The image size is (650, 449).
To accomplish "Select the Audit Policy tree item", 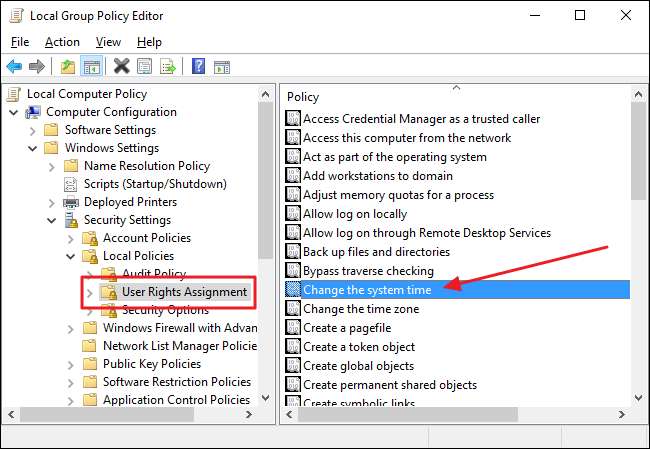I will pyautogui.click(x=154, y=273).
